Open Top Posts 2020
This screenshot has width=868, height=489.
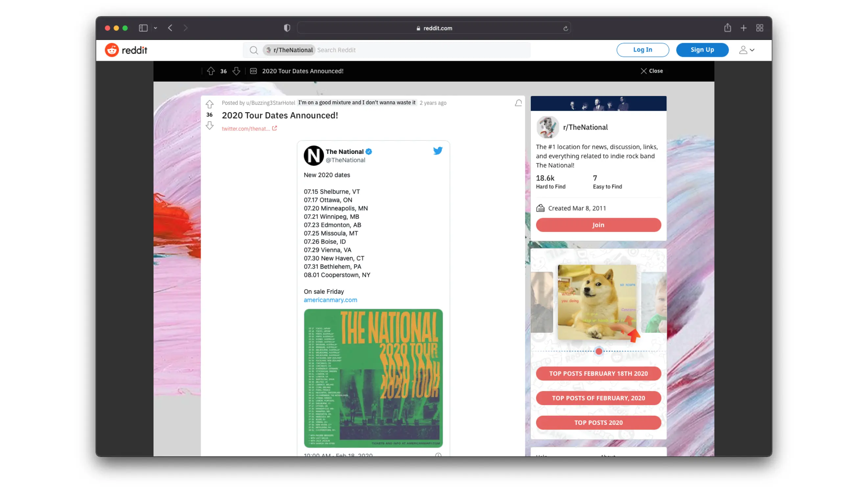point(598,423)
